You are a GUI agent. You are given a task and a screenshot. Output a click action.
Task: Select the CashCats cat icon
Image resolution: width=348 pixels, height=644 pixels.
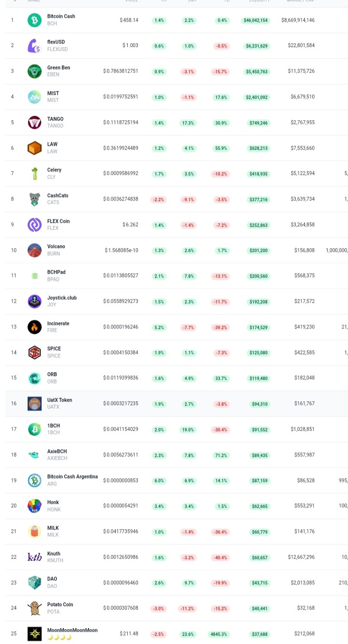coord(34,199)
